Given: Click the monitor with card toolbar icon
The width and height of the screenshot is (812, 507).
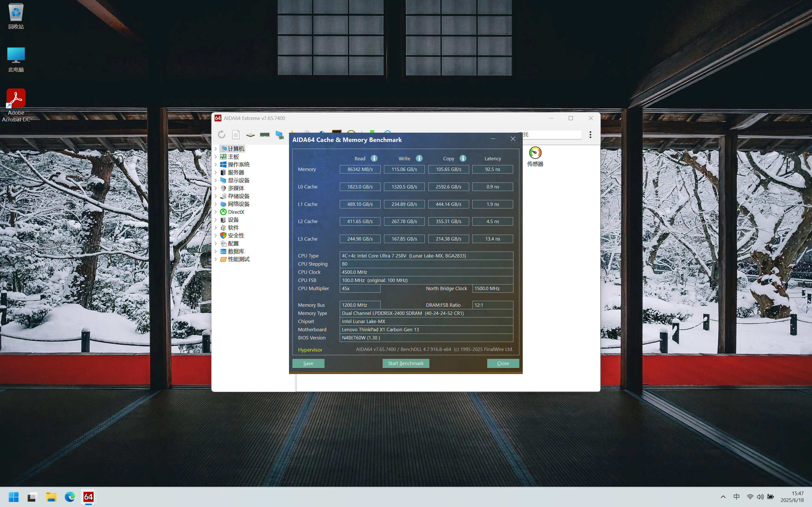Looking at the screenshot, I should (x=279, y=135).
